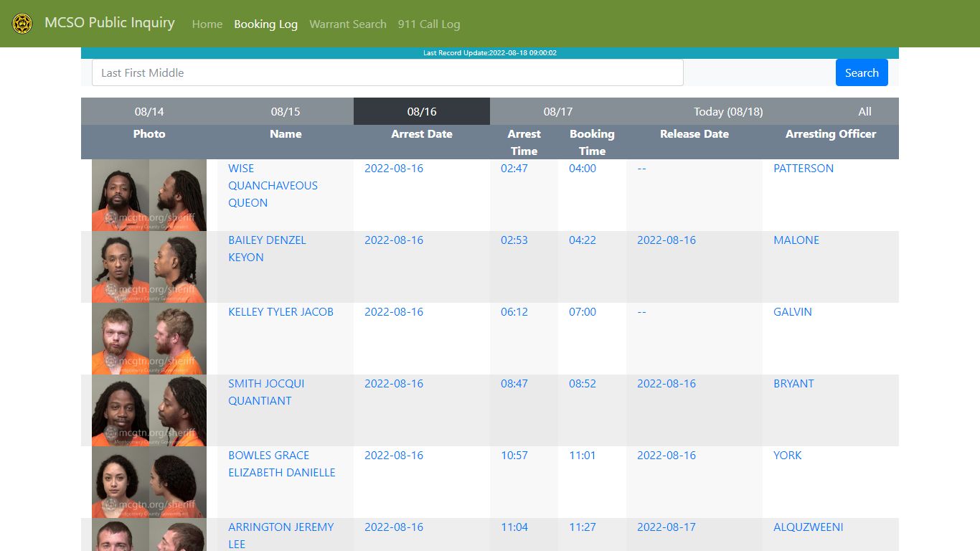
Task: Click the blue Search button
Action: point(862,72)
